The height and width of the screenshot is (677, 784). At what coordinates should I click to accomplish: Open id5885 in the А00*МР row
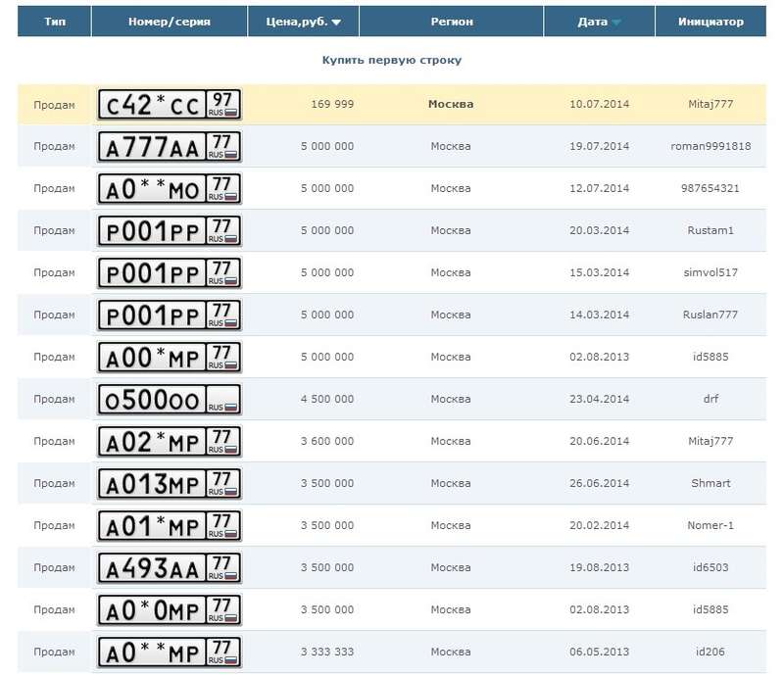click(710, 357)
